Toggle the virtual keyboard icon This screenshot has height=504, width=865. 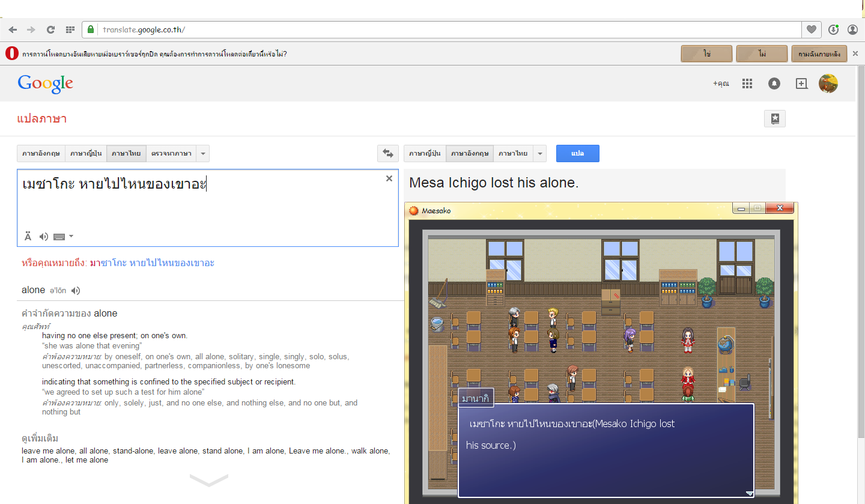[59, 237]
